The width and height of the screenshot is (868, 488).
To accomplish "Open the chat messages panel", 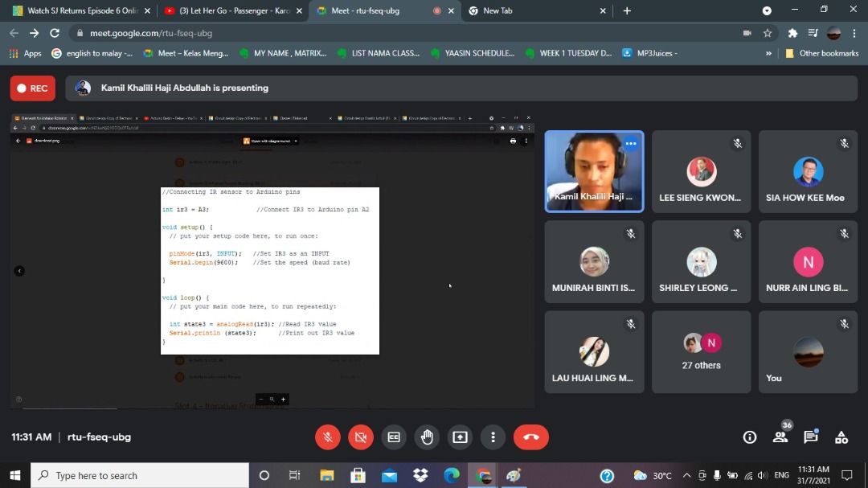I will coord(811,437).
